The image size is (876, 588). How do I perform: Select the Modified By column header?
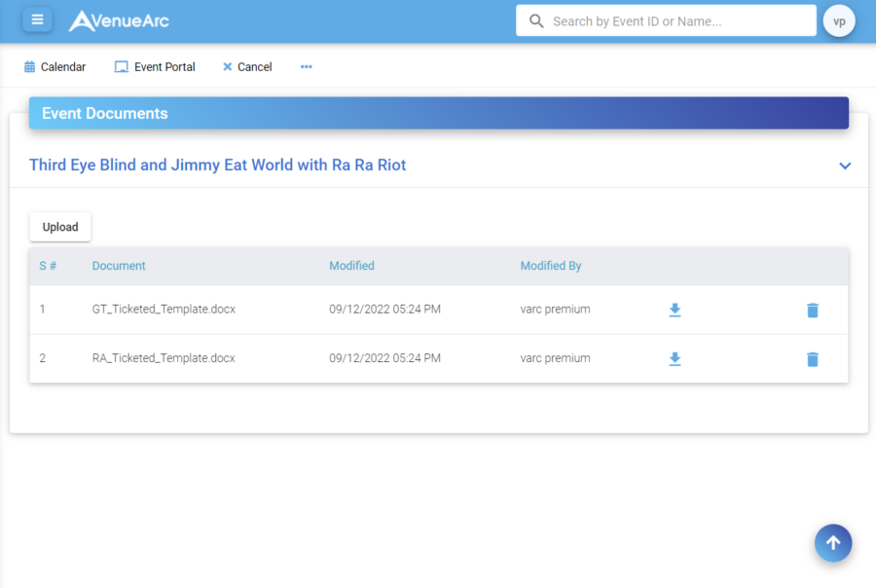point(551,265)
